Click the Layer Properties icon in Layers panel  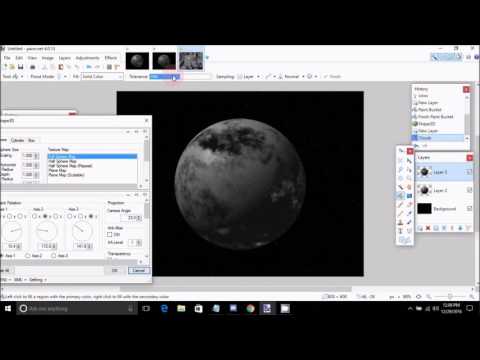pyautogui.click(x=468, y=228)
